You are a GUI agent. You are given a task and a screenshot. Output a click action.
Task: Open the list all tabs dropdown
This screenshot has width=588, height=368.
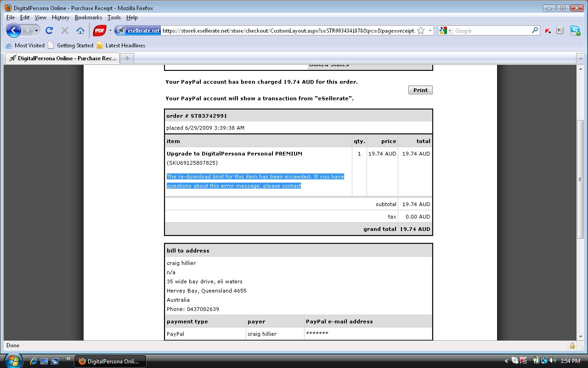coord(580,58)
